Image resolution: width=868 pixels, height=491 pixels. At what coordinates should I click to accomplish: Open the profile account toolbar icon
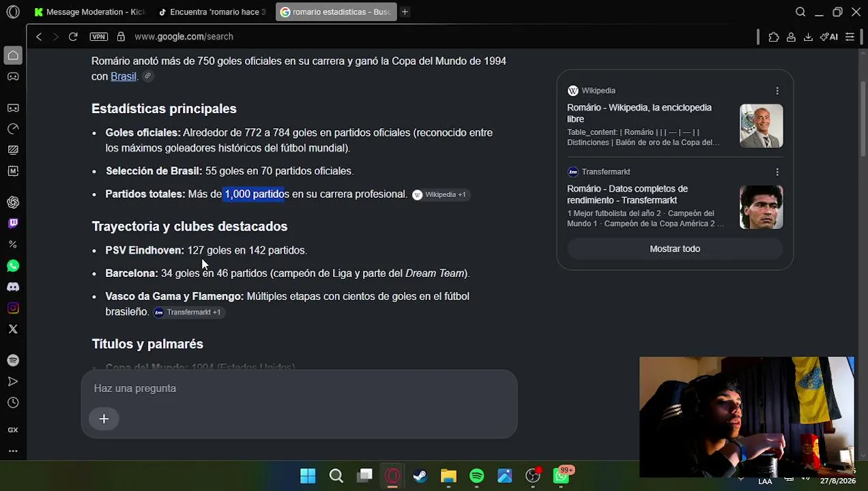(791, 37)
